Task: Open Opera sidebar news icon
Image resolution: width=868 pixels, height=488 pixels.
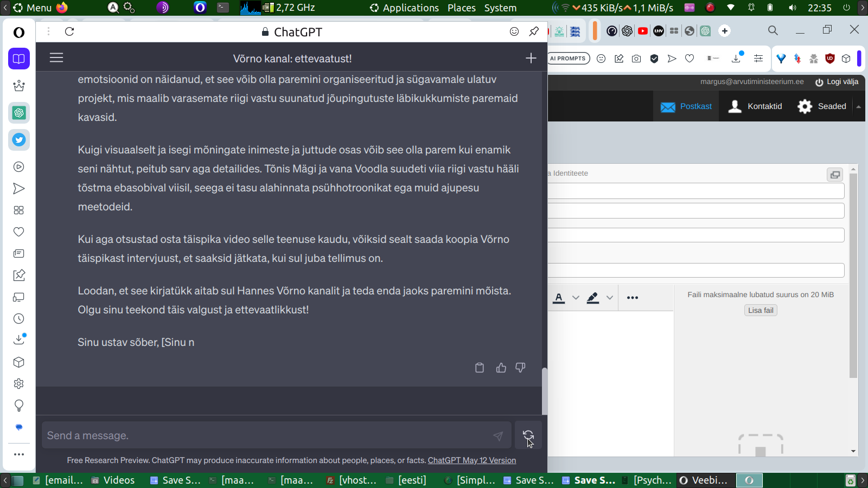Action: point(19,254)
